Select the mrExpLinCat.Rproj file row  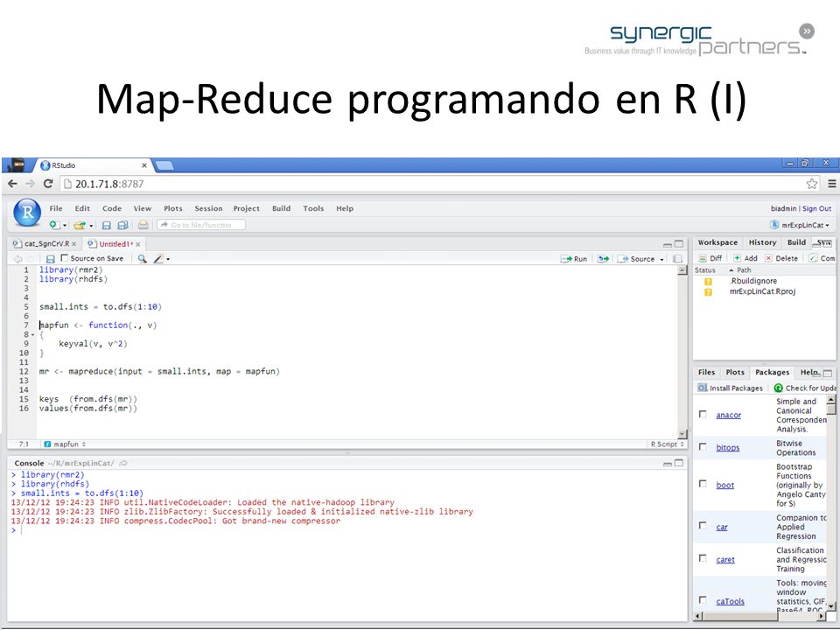click(765, 291)
